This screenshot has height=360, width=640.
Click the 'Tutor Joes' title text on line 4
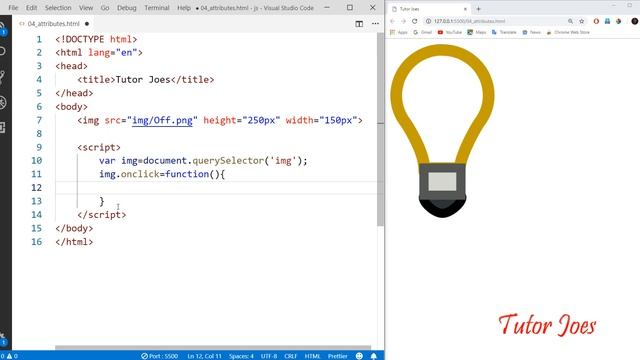[143, 80]
